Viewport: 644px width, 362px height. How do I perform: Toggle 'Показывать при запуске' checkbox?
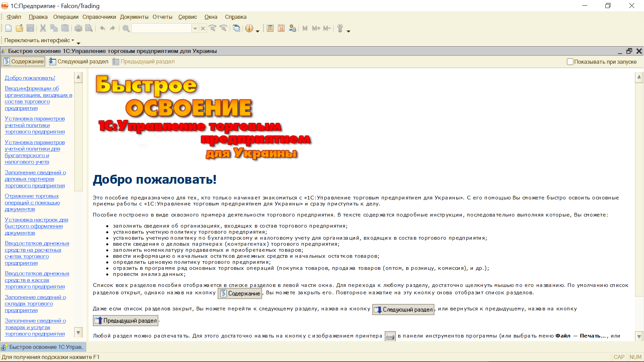coord(570,62)
